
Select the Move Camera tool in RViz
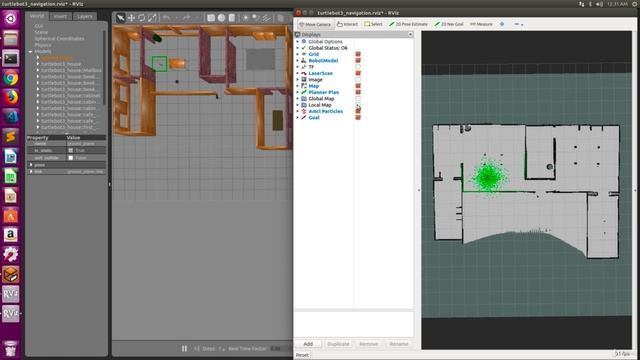tap(315, 24)
